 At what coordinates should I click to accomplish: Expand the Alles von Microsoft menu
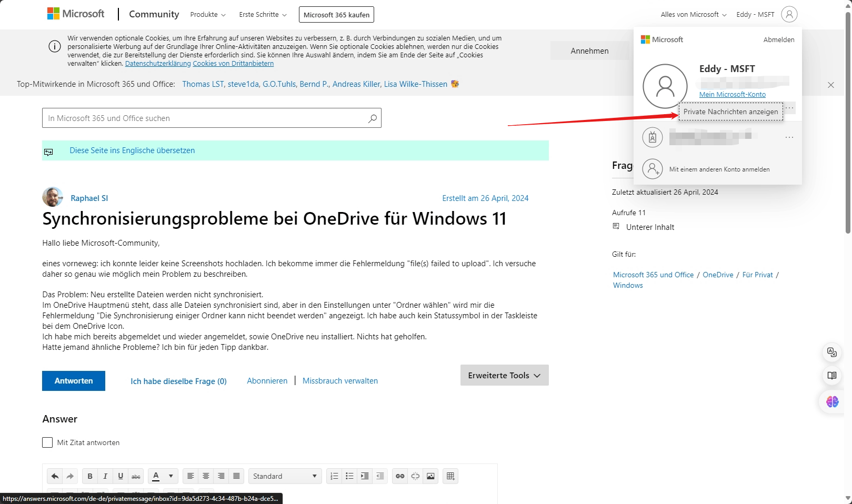(694, 15)
